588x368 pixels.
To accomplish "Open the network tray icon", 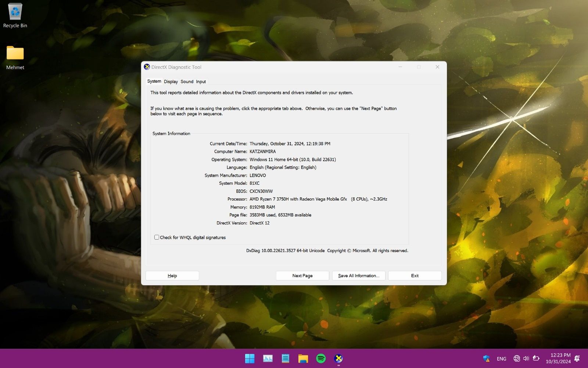I will [517, 358].
